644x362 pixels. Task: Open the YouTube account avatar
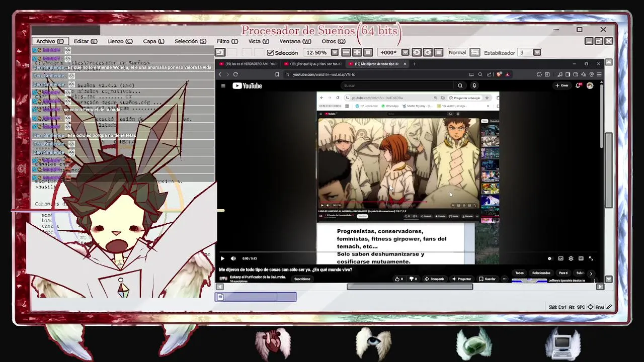(x=590, y=85)
